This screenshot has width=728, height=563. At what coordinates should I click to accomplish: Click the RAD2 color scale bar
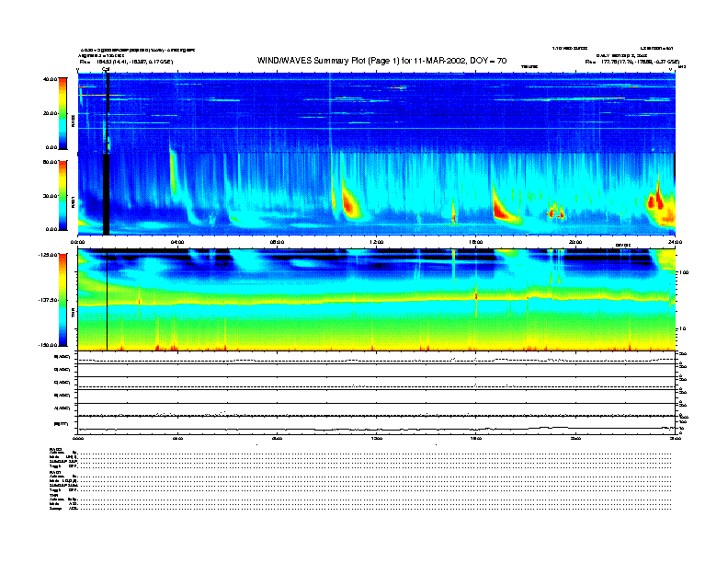pyautogui.click(x=63, y=113)
